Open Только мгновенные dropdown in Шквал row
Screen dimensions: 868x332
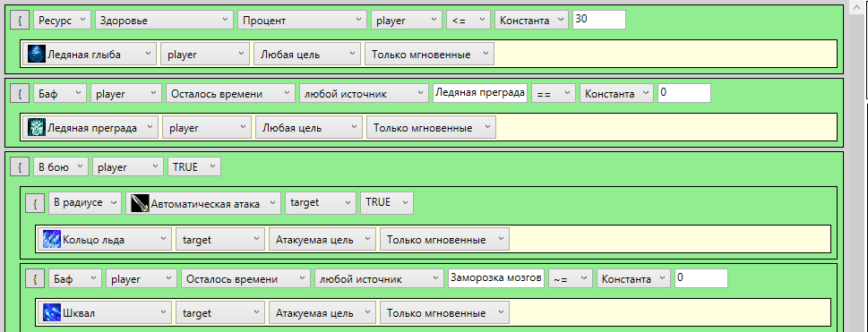pos(444,312)
